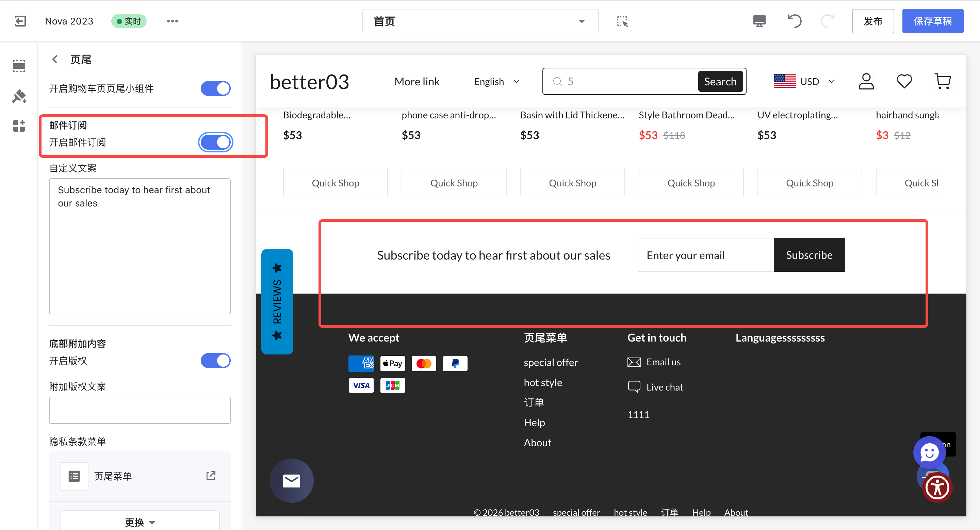Open the add apps sidebar icon
Screen dimensions: 980x530
coord(19,126)
